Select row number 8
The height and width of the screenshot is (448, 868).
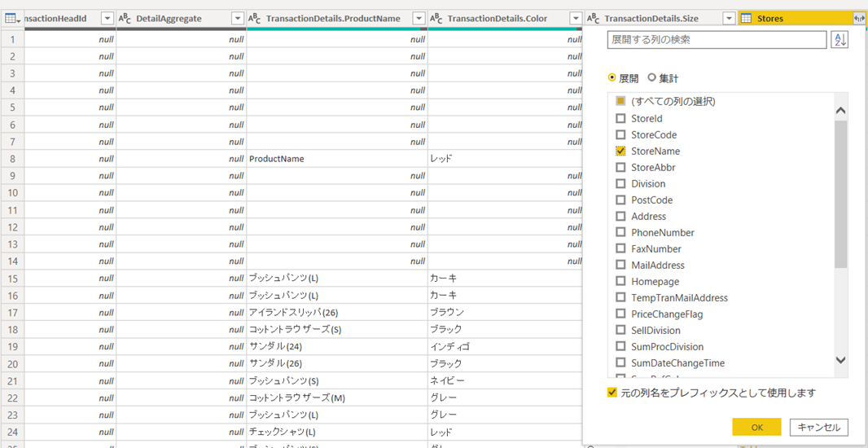click(x=12, y=158)
